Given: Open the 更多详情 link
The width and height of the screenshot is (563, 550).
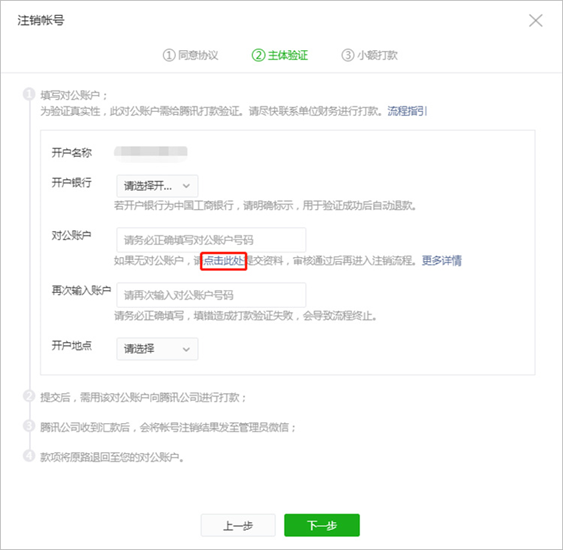Looking at the screenshot, I should (442, 261).
